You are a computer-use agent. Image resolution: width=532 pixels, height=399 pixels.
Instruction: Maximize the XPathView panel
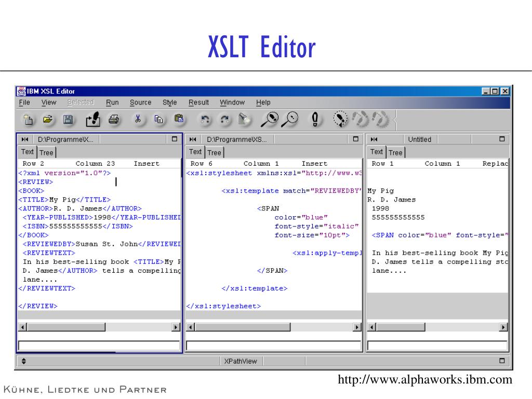tap(502, 361)
